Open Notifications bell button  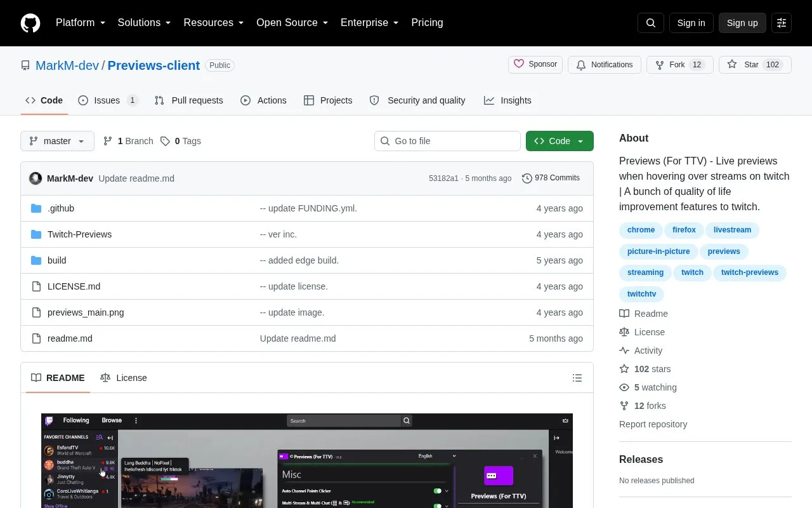[605, 65]
